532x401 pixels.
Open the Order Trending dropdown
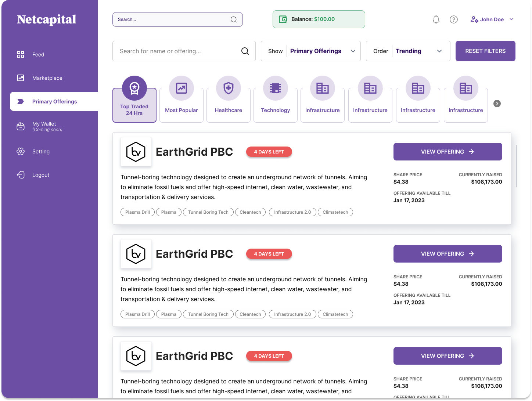[408, 51]
